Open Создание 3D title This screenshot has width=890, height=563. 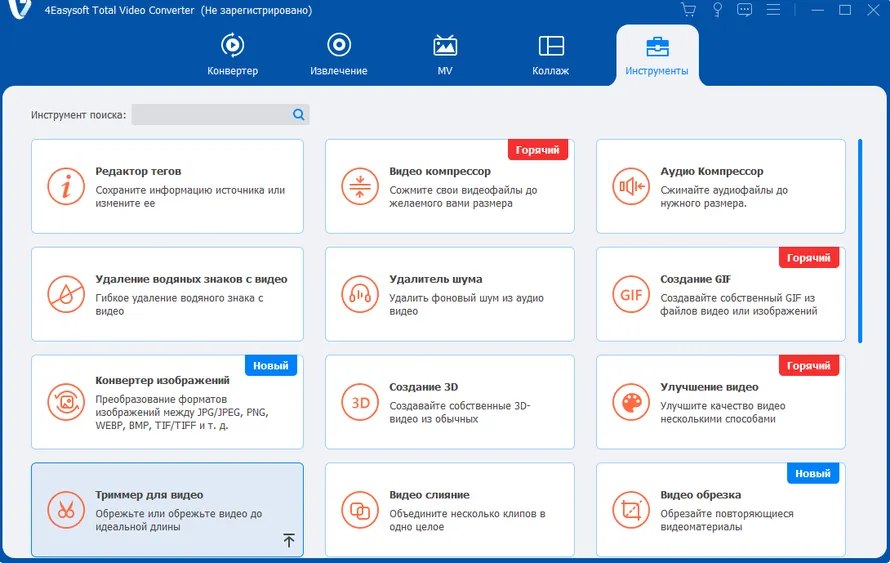(423, 387)
